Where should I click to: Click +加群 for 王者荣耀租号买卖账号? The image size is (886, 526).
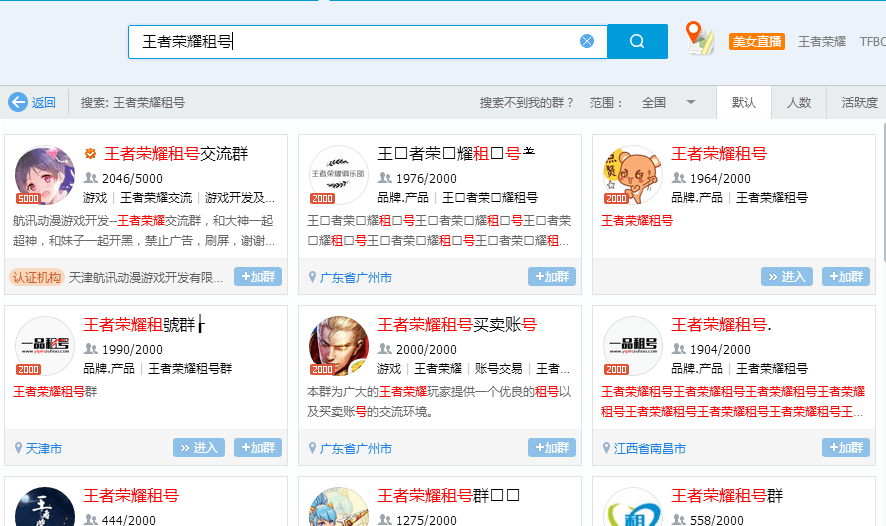[x=551, y=447]
